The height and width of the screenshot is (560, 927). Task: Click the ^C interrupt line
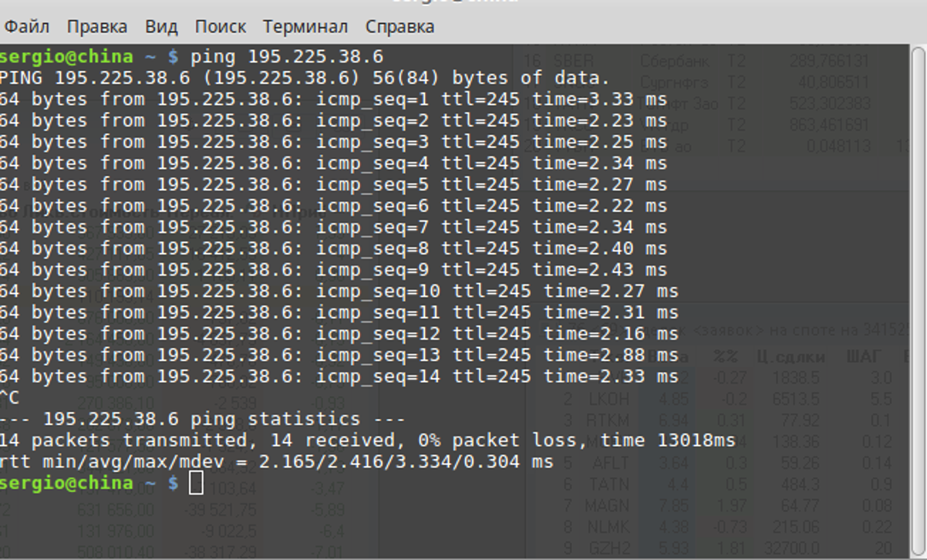point(9,398)
